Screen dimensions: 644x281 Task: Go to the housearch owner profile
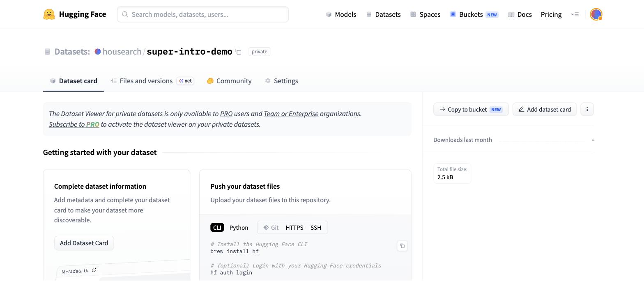tap(122, 52)
